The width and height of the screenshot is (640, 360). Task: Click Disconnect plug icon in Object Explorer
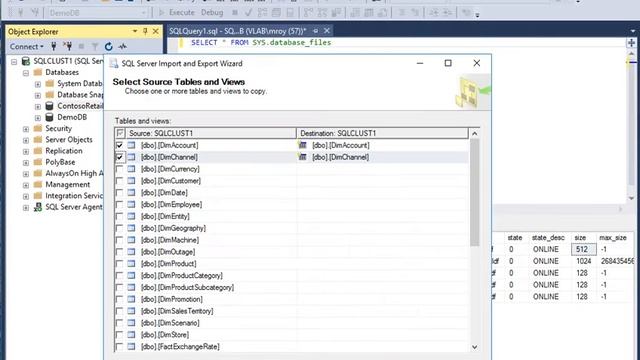coord(68,47)
